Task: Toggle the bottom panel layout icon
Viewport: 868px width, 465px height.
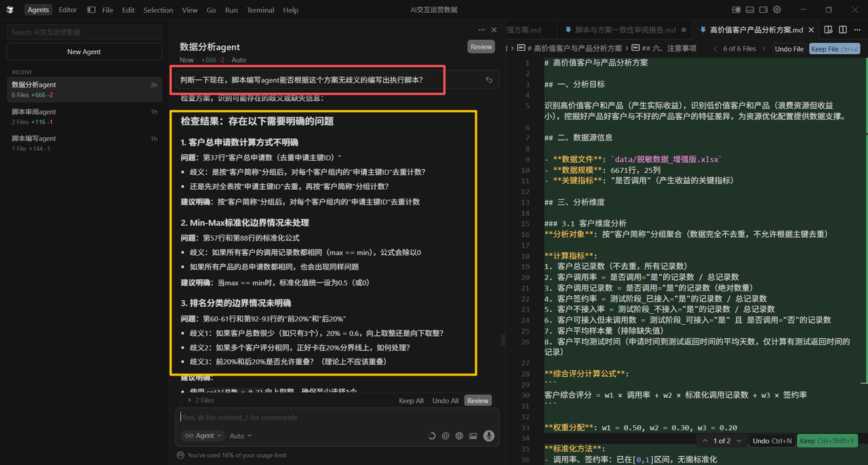Action: 749,9
